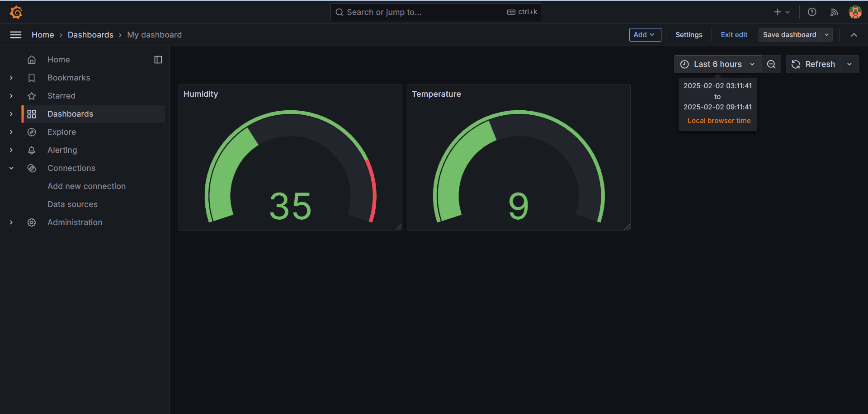Open the Grafana home logo
This screenshot has height=414, width=868.
click(x=16, y=12)
